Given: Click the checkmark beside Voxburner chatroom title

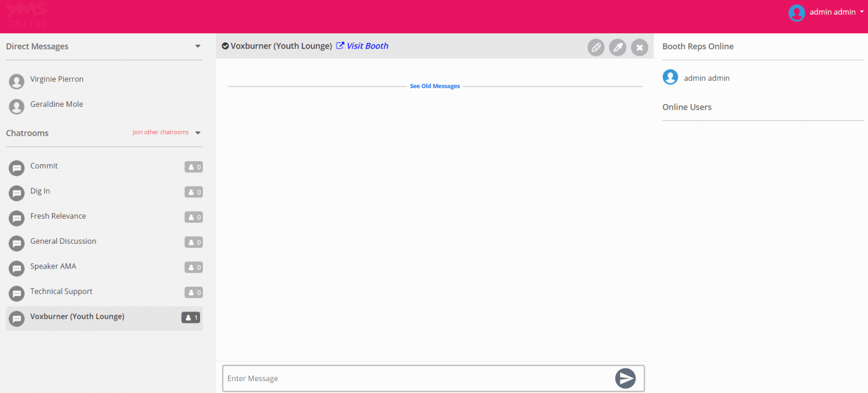Looking at the screenshot, I should 225,46.
